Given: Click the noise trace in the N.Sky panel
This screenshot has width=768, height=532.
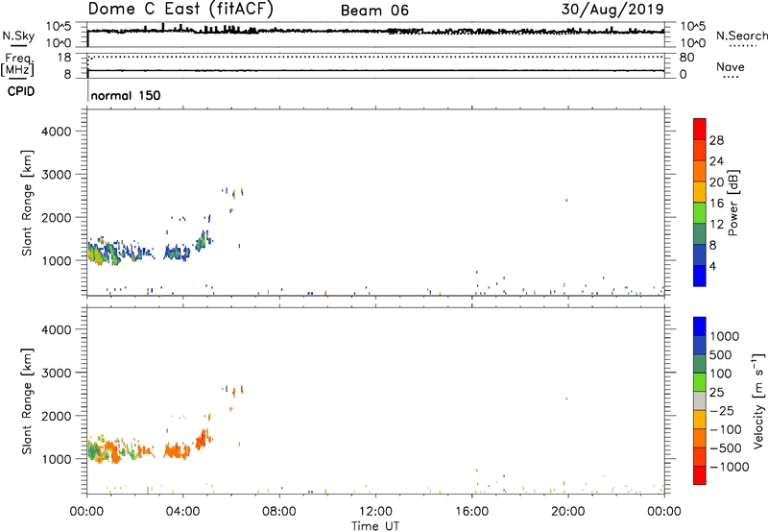Looking at the screenshot, I should click(375, 32).
